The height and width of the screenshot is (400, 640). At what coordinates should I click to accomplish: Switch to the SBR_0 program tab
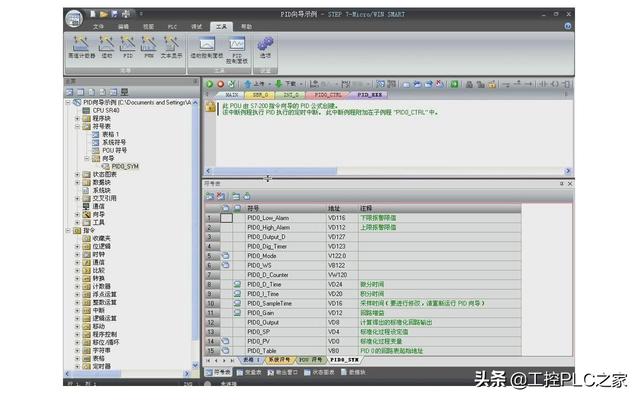coord(260,95)
